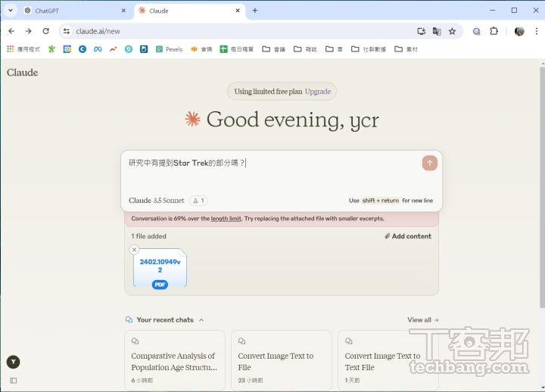Click the experimental features flask badge
The image size is (545, 392).
pos(198,201)
